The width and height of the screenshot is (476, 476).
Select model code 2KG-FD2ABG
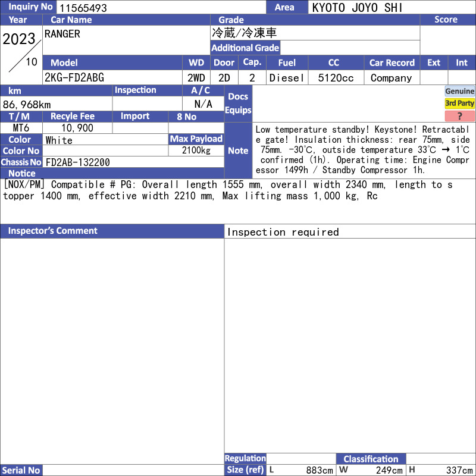(74, 78)
